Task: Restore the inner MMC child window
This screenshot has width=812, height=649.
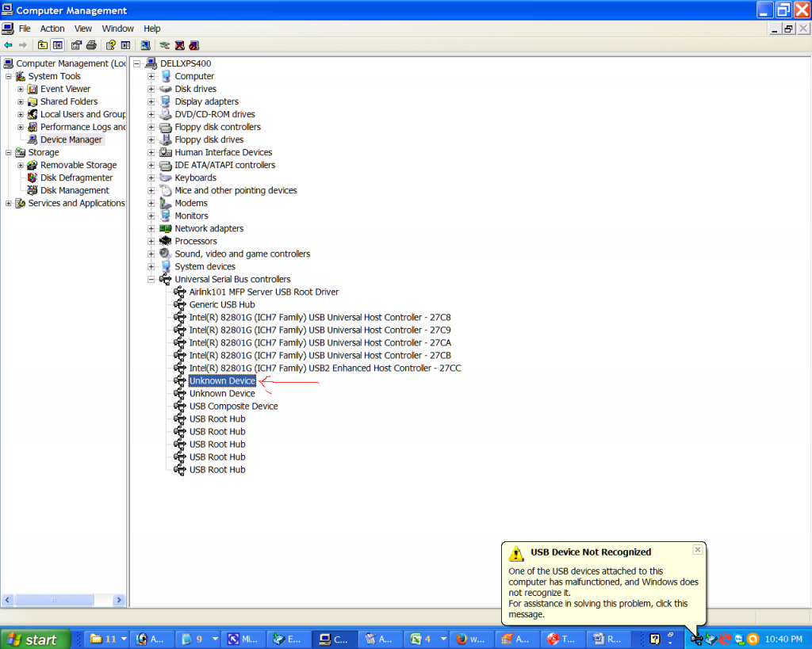Action: (x=788, y=29)
